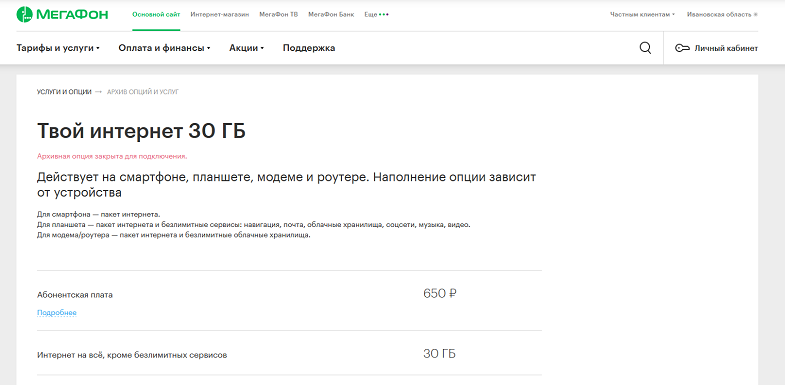The image size is (785, 385).
Task: Open Частным клиентам dropdown
Action: pyautogui.click(x=642, y=15)
